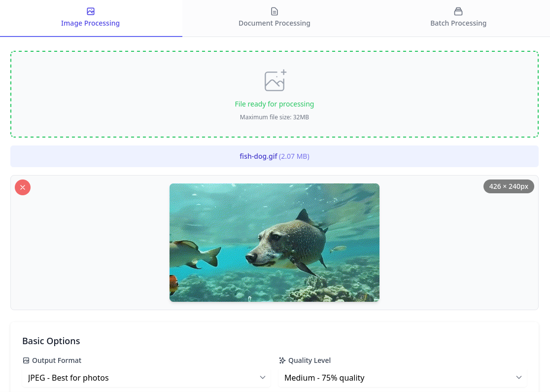Click the Quality Level sparkle icon
Image resolution: width=550 pixels, height=392 pixels.
coord(282,360)
